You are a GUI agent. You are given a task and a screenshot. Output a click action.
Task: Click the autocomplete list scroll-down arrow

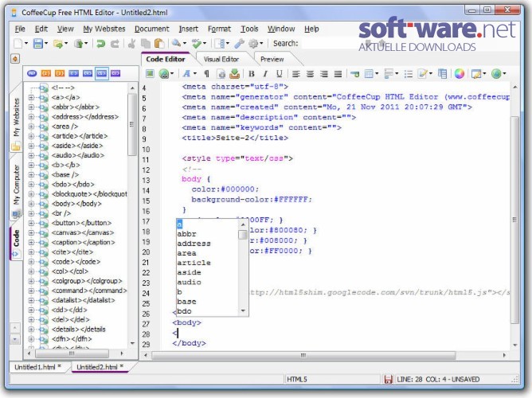pos(243,310)
